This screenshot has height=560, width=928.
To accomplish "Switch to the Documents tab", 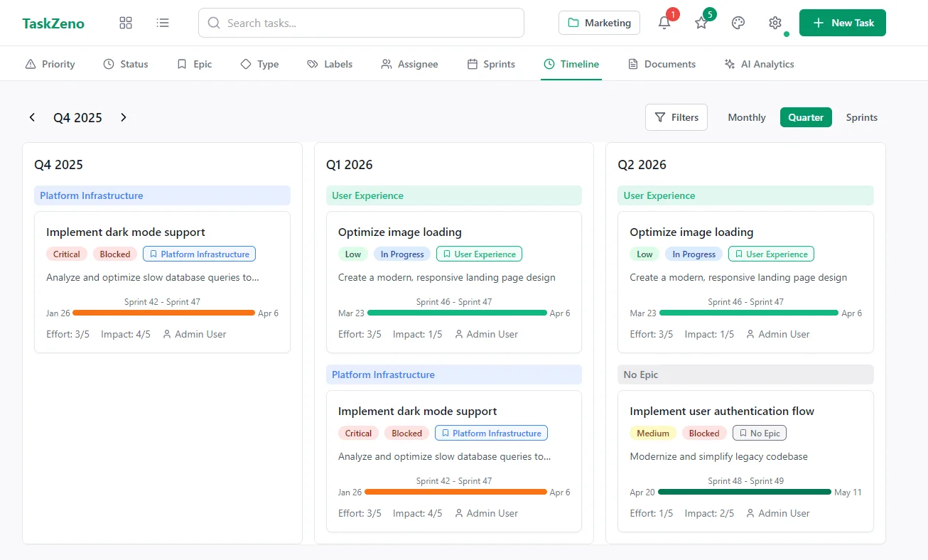I will pyautogui.click(x=662, y=64).
